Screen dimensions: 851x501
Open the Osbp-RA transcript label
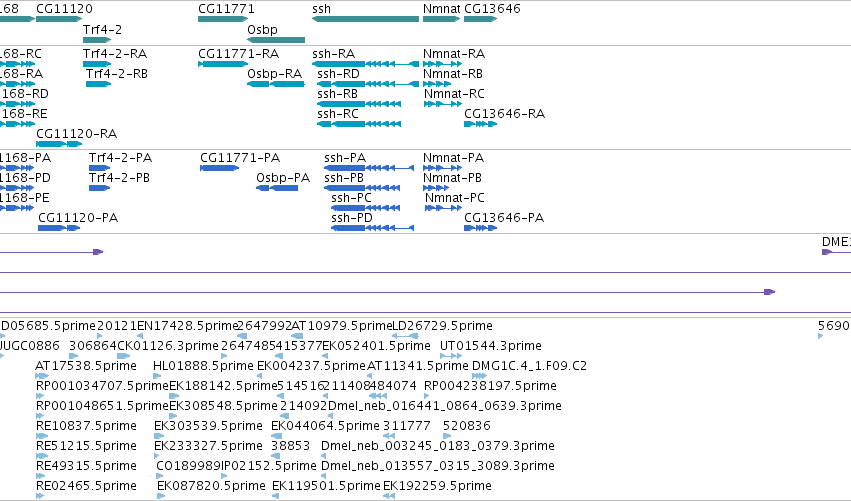(275, 74)
